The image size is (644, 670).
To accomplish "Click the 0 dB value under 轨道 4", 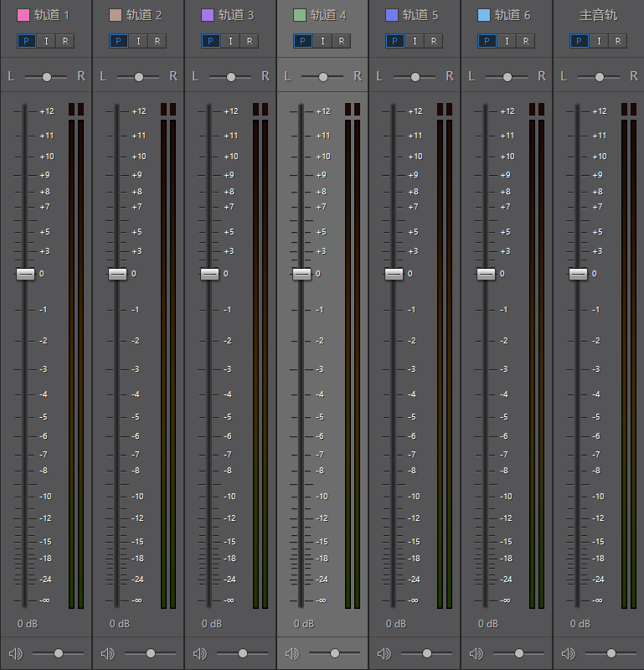I will (x=304, y=624).
